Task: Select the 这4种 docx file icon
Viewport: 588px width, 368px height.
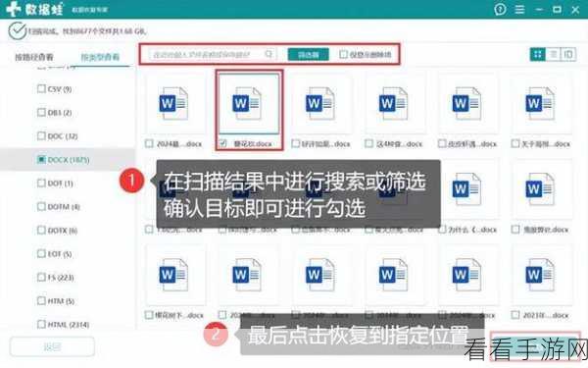Action: (x=393, y=103)
